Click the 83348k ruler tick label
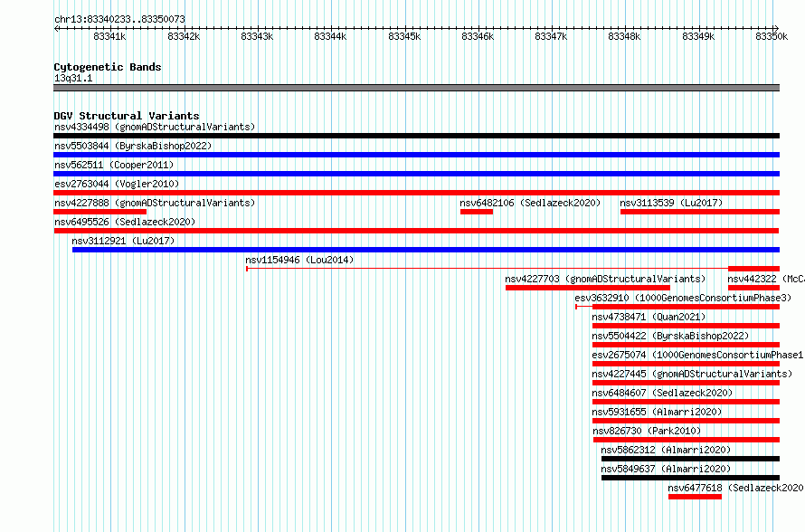Viewport: 805px width, 532px height. pyautogui.click(x=625, y=36)
